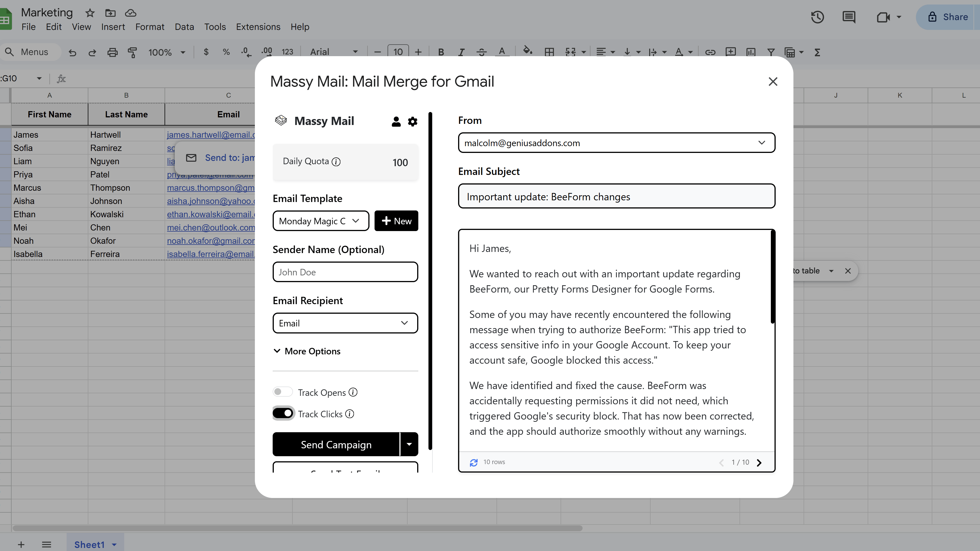Disable Track Clicks

coord(283,413)
